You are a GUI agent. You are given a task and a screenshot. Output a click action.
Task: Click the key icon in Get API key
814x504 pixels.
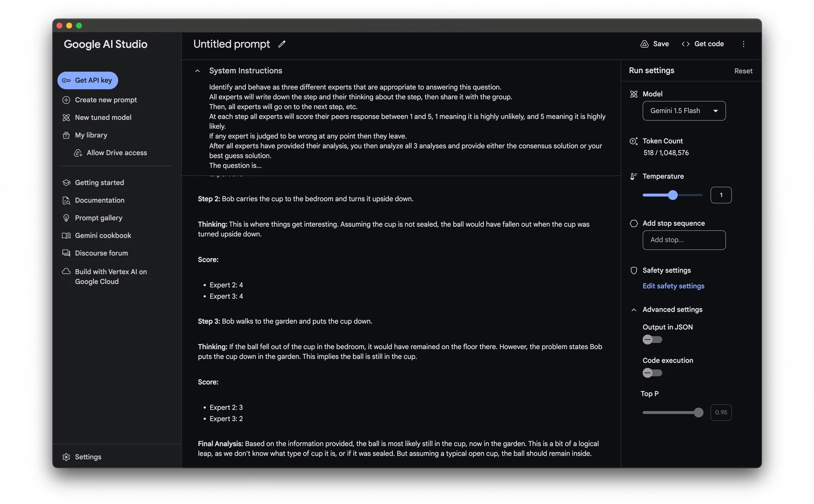pyautogui.click(x=66, y=81)
